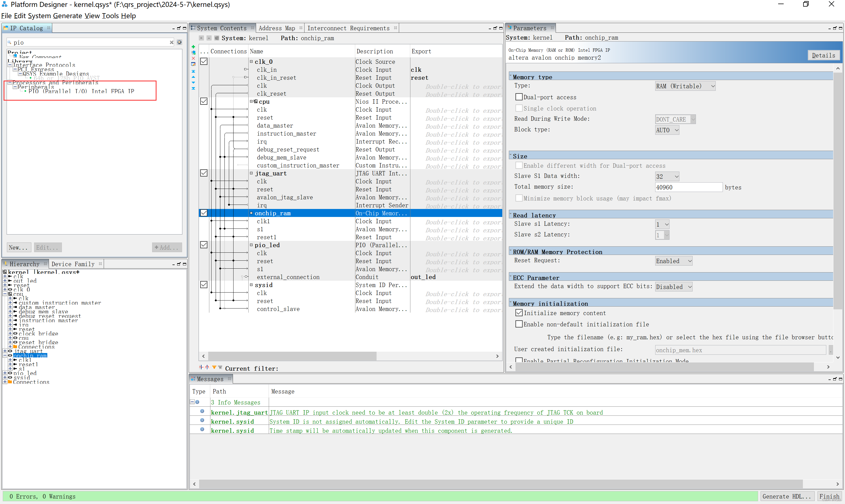Image resolution: width=845 pixels, height=504 pixels.
Task: Click the Details button in Parameters panel
Action: pyautogui.click(x=823, y=55)
